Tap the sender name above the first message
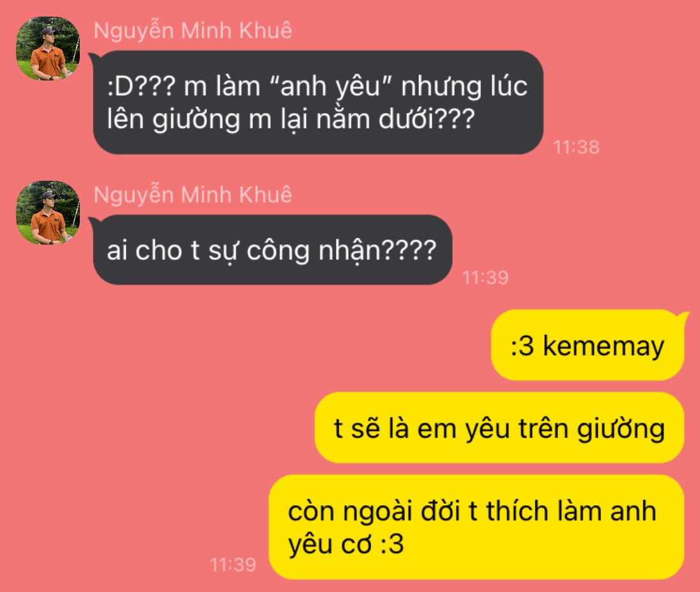This screenshot has width=700, height=592. (x=193, y=31)
